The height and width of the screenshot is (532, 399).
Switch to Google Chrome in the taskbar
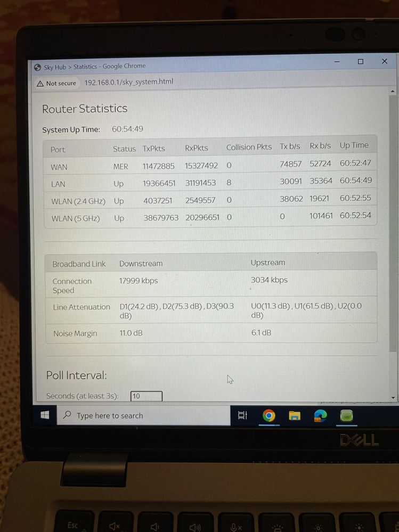pyautogui.click(x=269, y=415)
